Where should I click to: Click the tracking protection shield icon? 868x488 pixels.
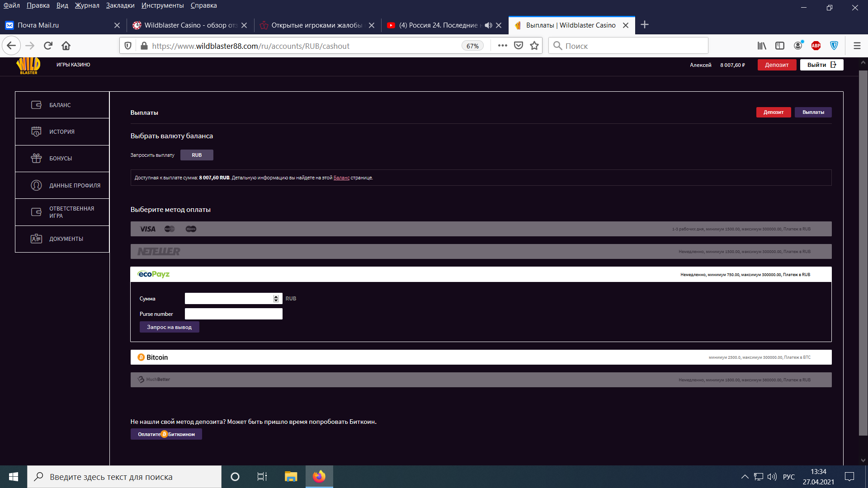(128, 46)
